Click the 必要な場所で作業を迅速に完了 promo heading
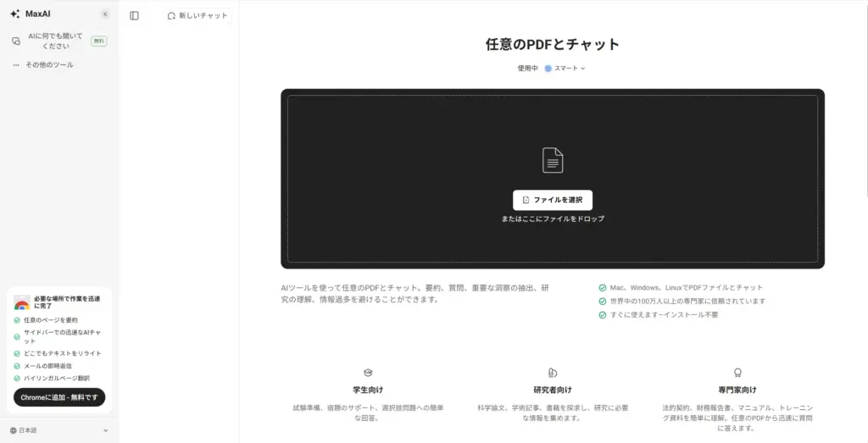 [x=67, y=302]
